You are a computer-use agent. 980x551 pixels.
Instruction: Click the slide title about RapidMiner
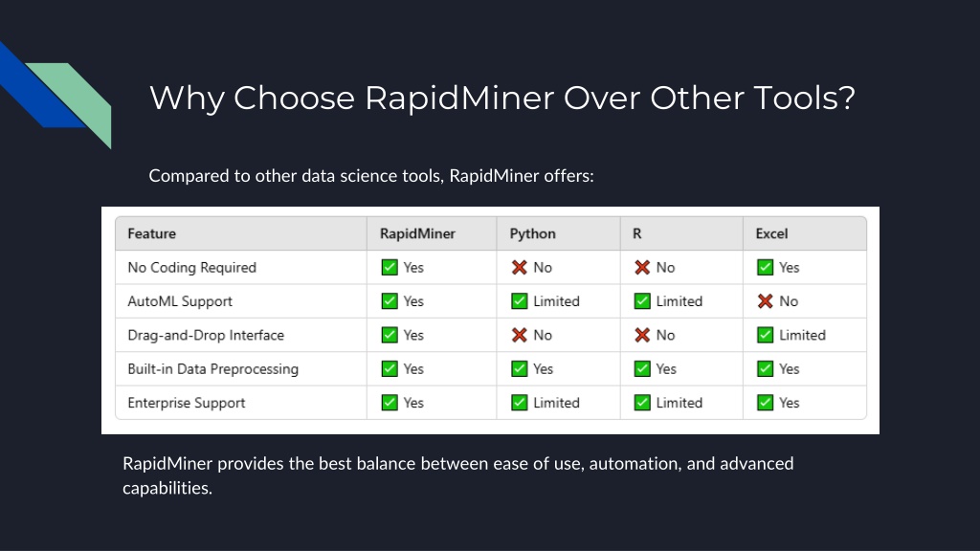(x=501, y=99)
